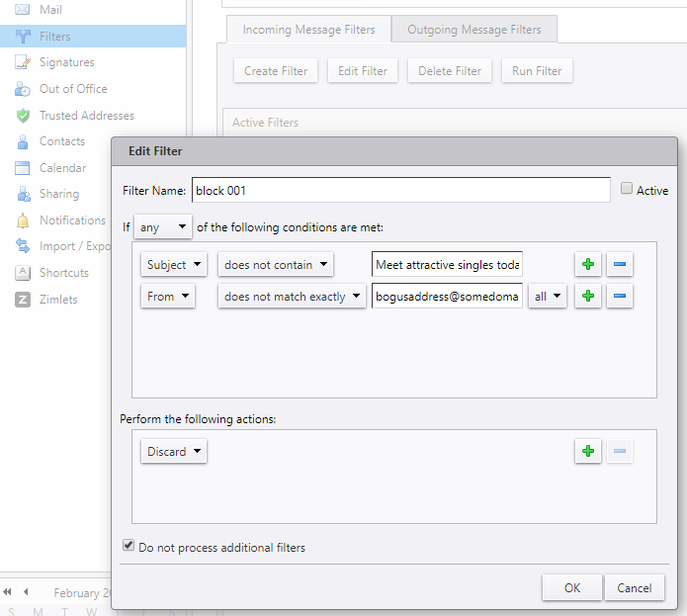Click the From address text field

point(447,297)
